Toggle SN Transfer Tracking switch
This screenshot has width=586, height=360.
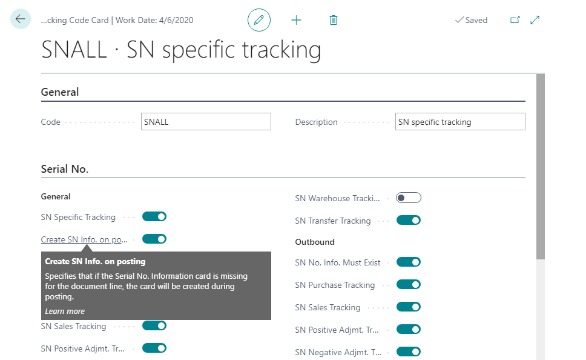pos(408,220)
